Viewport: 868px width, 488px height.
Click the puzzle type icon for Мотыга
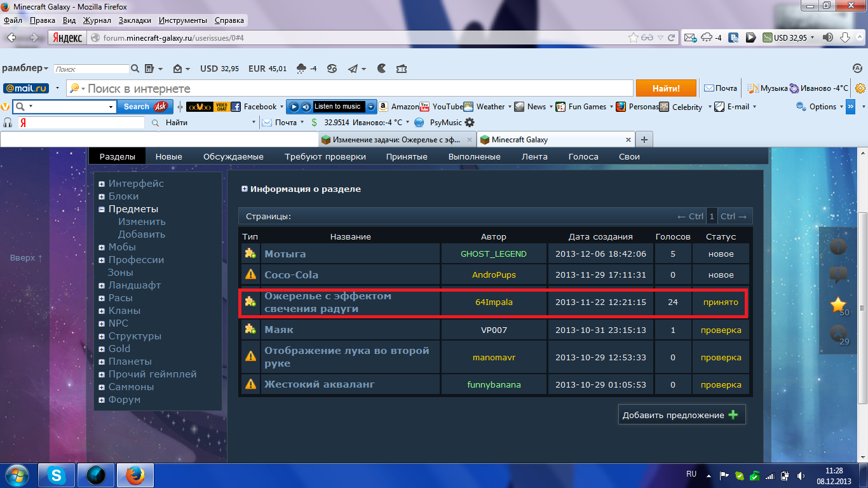[250, 254]
